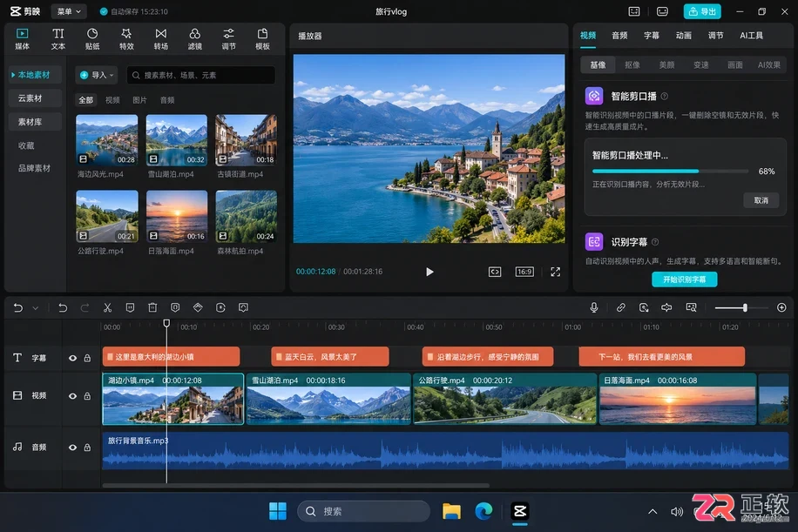Select the 抠像 sub-tab

[632, 64]
